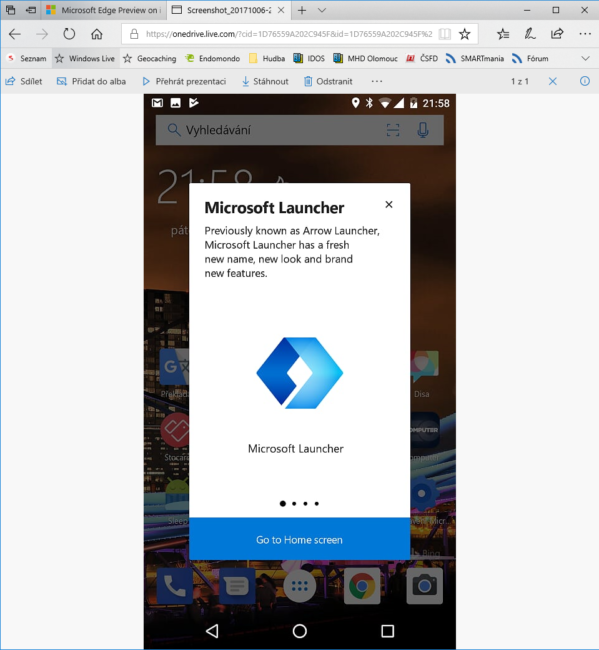Tap the microphone voice search icon
This screenshot has height=650, width=599.
[423, 130]
